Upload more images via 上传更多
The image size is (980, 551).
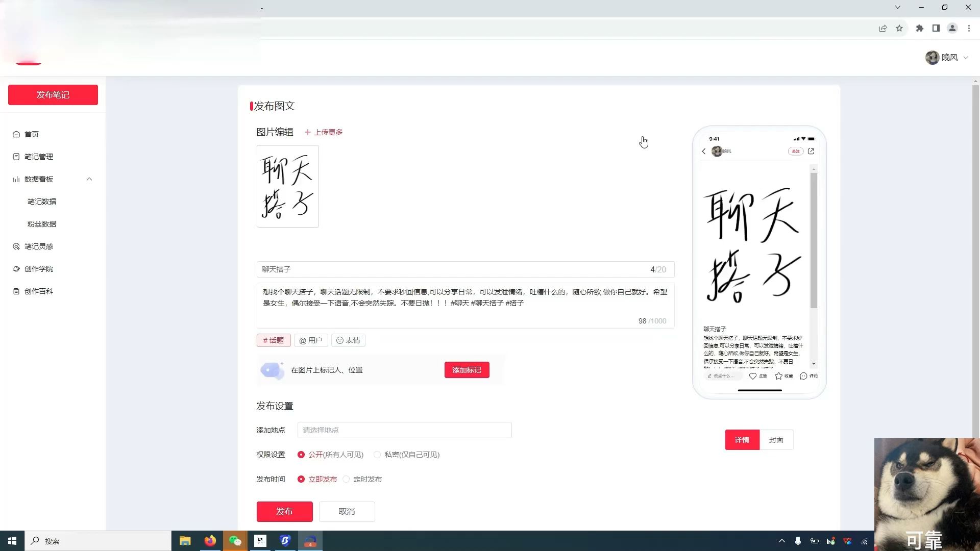pyautogui.click(x=324, y=132)
